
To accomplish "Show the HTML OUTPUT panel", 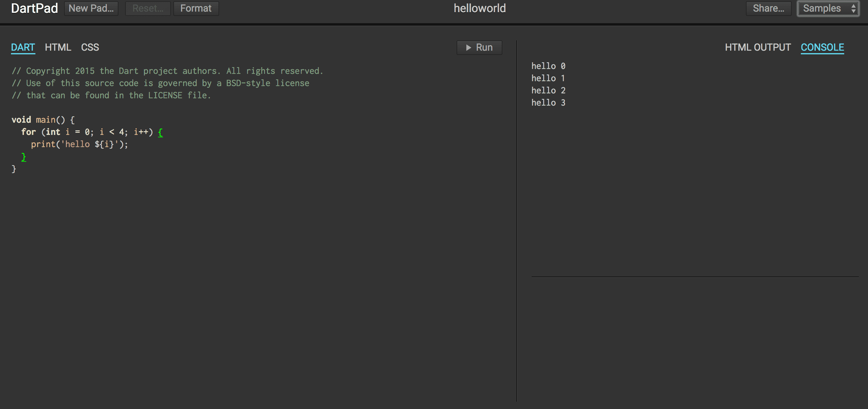I will [758, 47].
